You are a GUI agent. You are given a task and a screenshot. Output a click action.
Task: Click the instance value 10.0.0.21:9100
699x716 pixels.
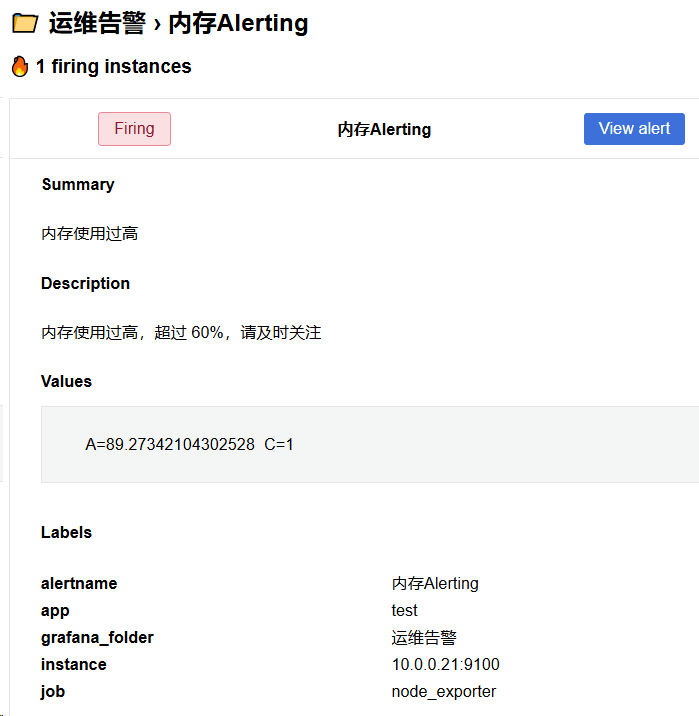point(445,664)
